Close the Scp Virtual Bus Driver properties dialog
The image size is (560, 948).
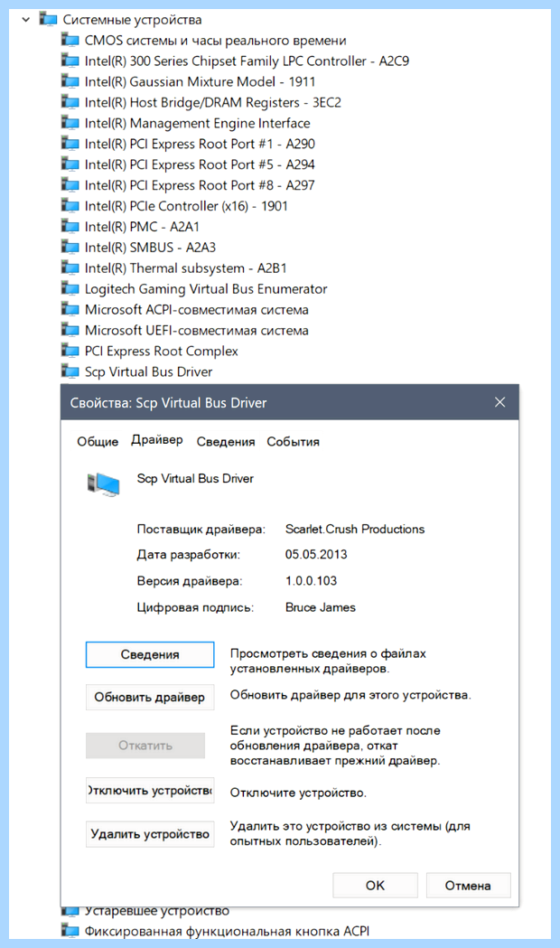pos(499,402)
